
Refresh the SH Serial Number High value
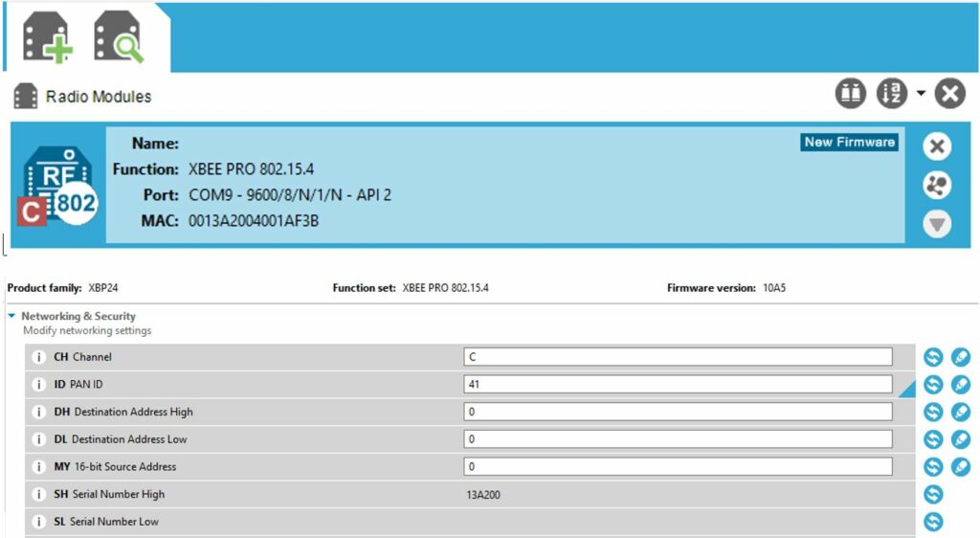point(933,495)
